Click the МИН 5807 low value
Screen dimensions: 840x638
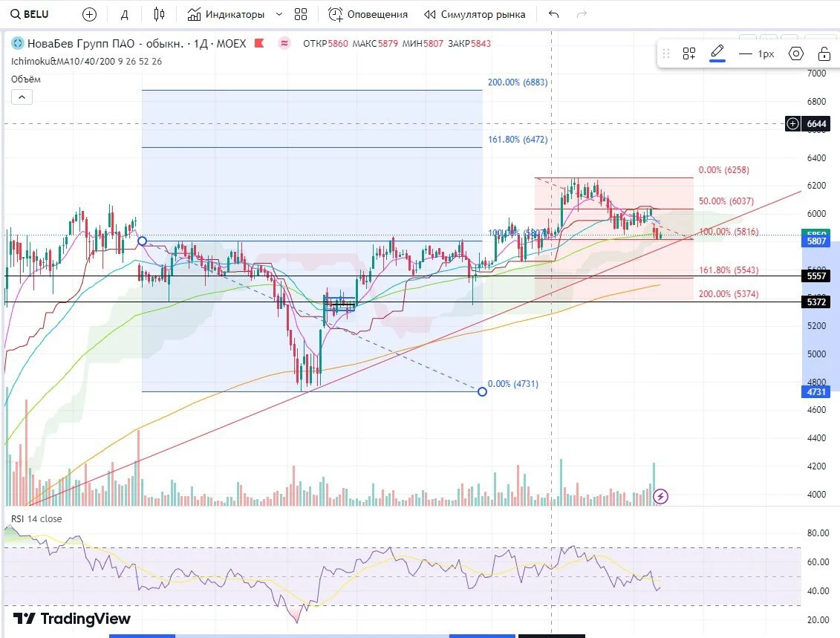click(423, 43)
